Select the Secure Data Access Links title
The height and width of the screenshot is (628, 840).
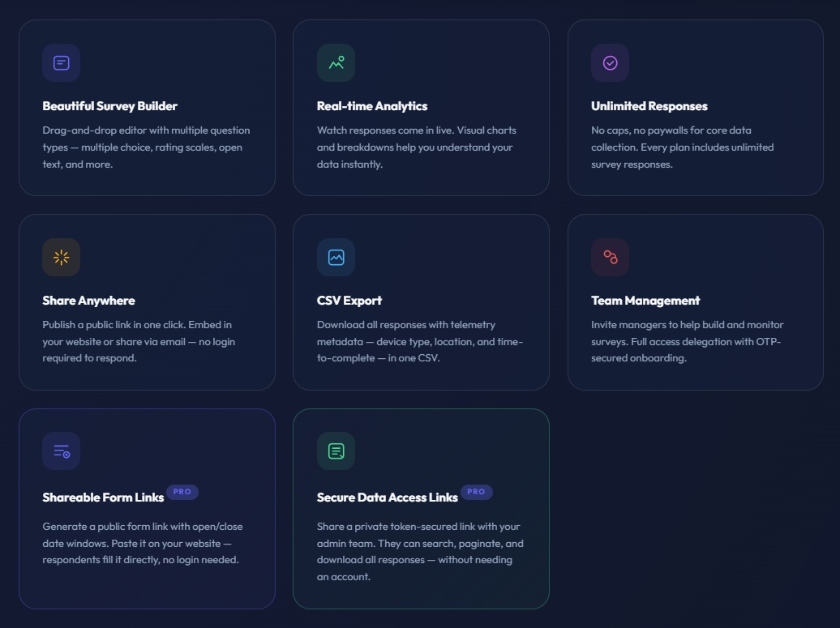(x=388, y=498)
